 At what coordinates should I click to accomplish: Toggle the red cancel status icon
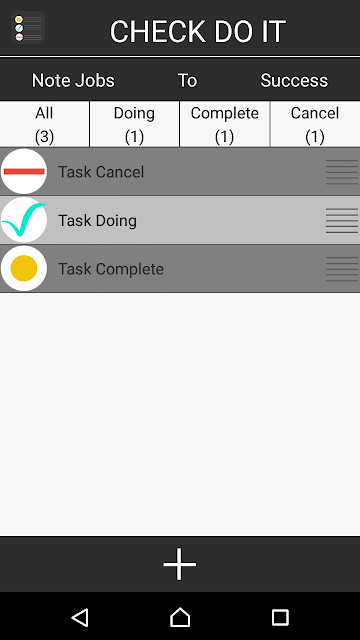click(x=24, y=171)
